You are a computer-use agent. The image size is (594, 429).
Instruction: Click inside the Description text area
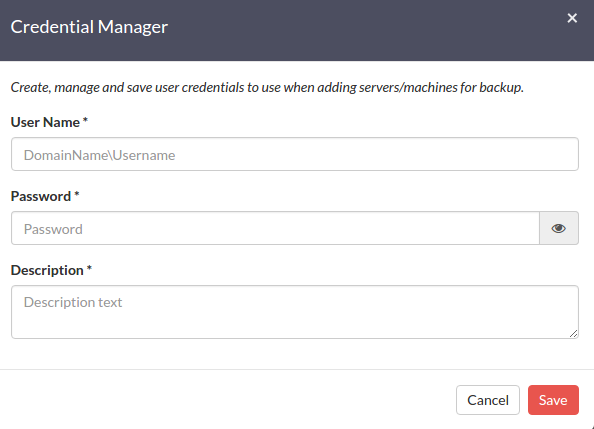point(295,312)
